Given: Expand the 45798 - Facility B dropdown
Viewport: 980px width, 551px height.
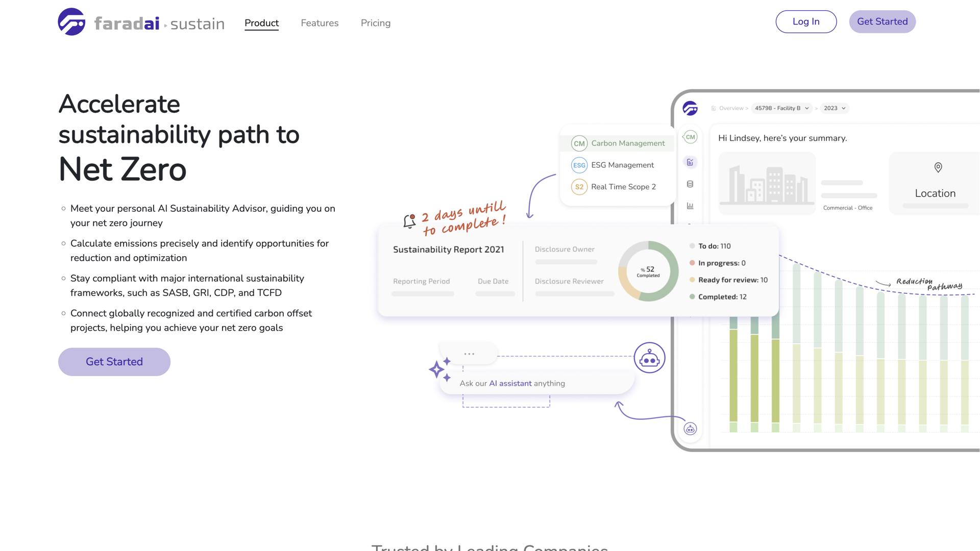Looking at the screenshot, I should click(781, 108).
